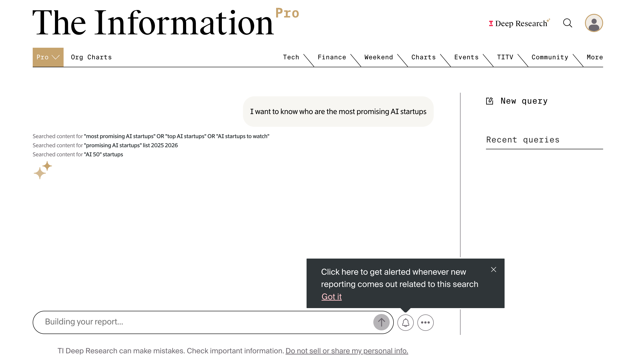Click the send arrow button
The image size is (644, 364).
click(381, 322)
